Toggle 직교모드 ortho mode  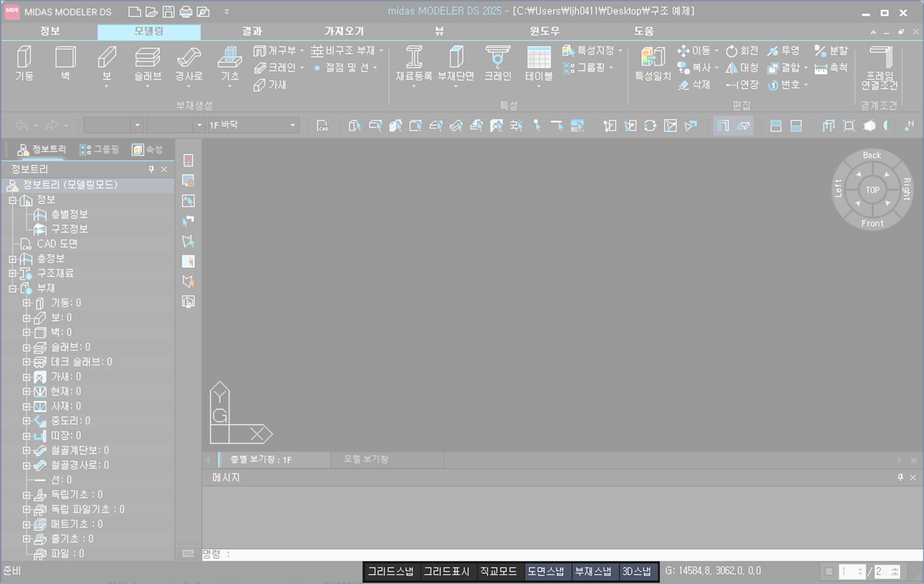click(498, 571)
